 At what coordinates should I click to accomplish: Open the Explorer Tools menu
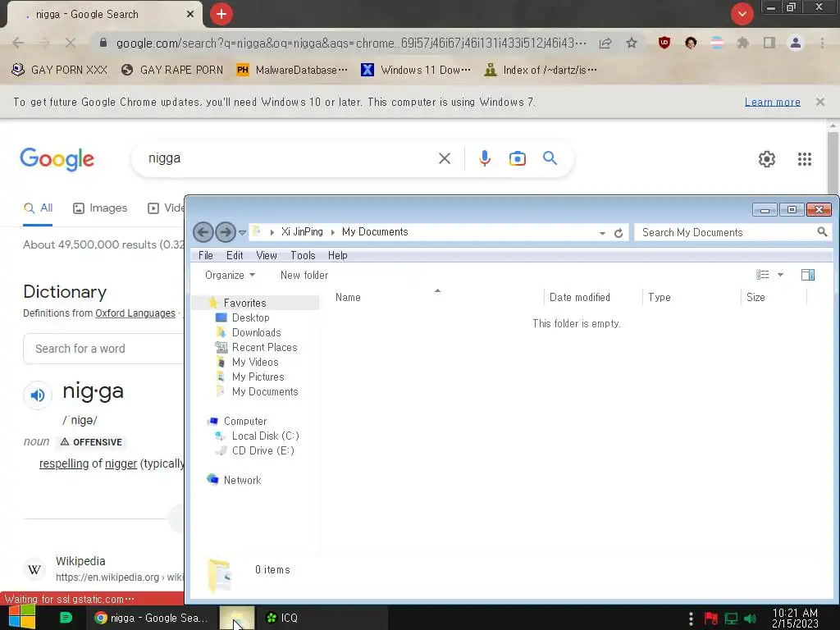click(x=303, y=256)
